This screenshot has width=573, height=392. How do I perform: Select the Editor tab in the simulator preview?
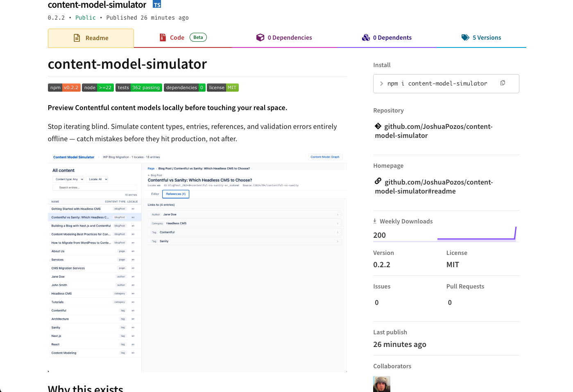coord(154,194)
